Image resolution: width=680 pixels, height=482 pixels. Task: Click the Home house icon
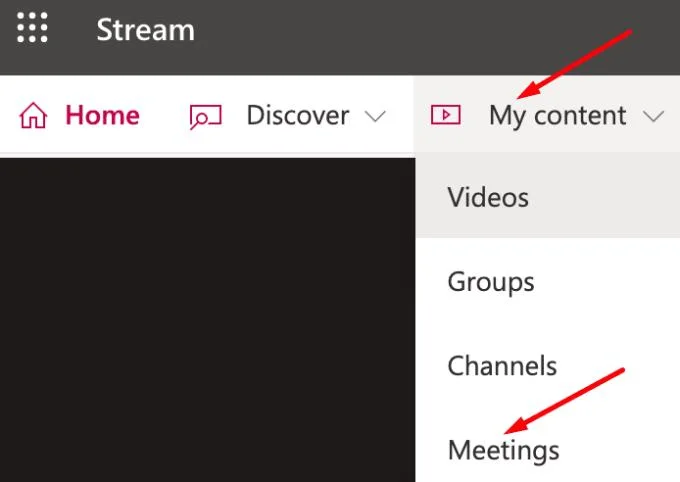coord(33,116)
